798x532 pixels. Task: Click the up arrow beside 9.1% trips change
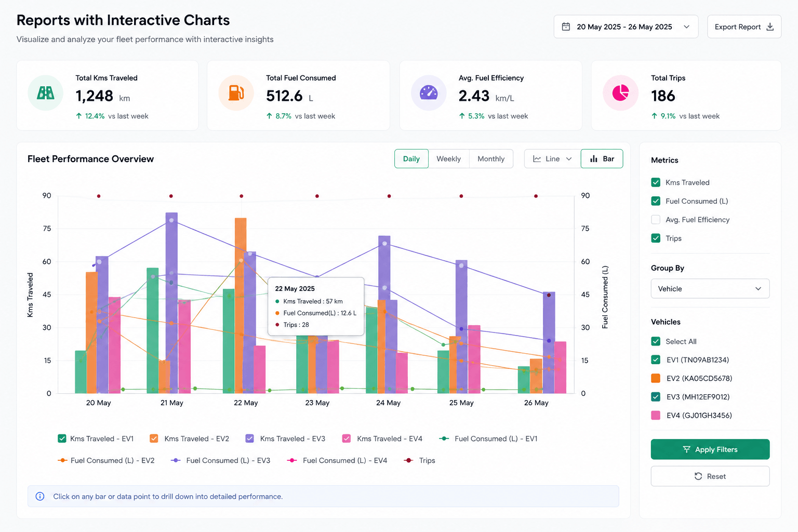(654, 116)
